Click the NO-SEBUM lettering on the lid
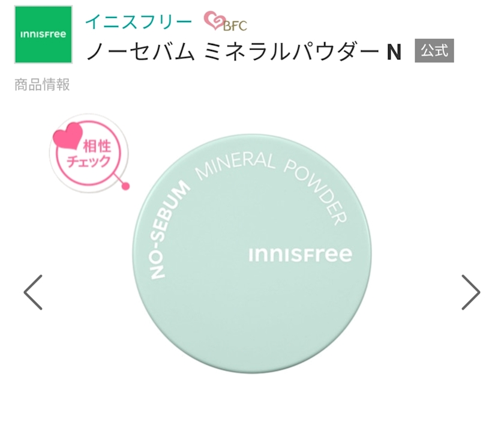 (170, 229)
